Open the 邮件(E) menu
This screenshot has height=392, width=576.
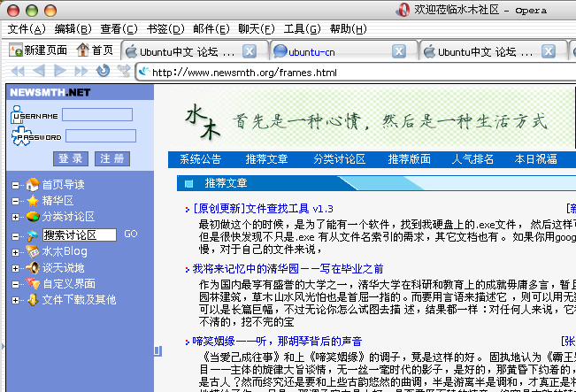pyautogui.click(x=211, y=28)
